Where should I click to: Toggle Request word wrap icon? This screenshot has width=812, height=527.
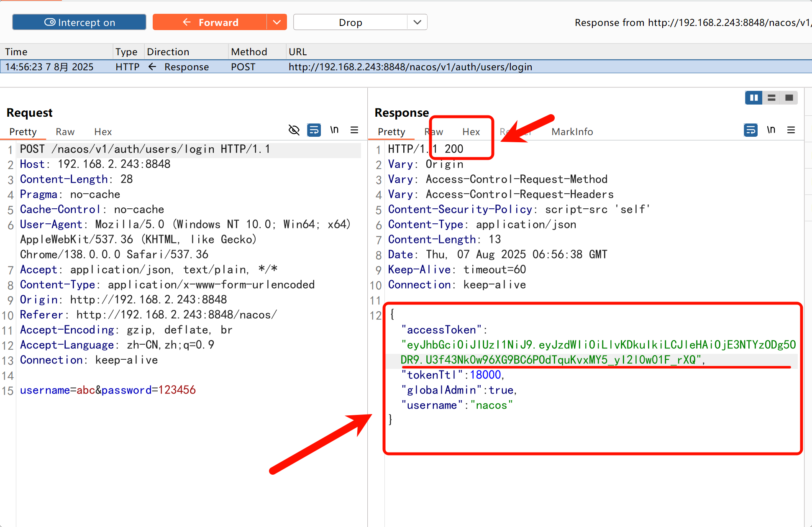[x=314, y=130]
